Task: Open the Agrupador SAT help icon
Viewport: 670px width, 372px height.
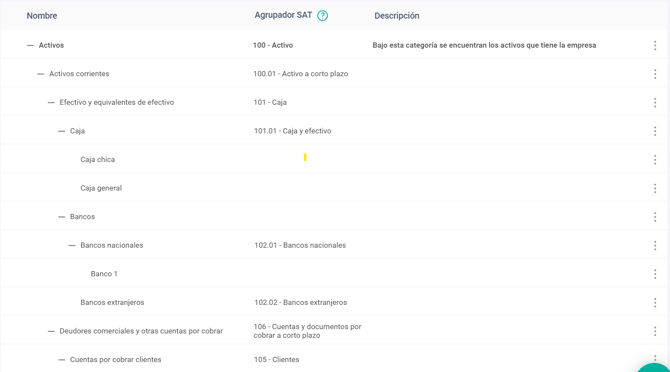Action: point(323,16)
